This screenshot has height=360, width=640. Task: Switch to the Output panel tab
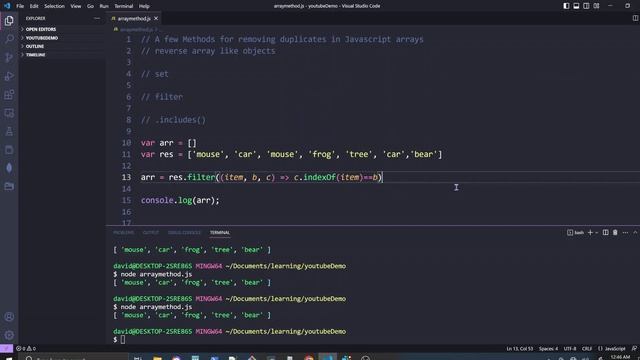tap(151, 233)
